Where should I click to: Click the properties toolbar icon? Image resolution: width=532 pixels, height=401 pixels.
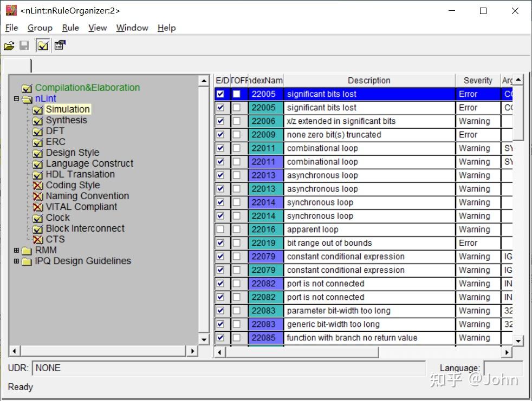[60, 46]
